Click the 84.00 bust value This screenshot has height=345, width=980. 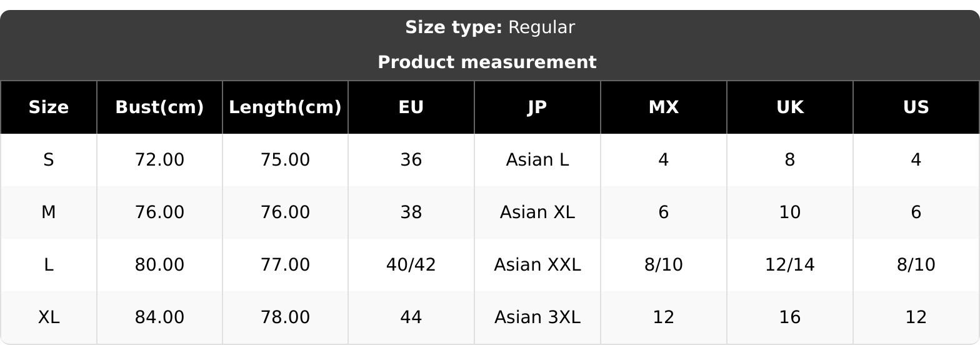159,317
